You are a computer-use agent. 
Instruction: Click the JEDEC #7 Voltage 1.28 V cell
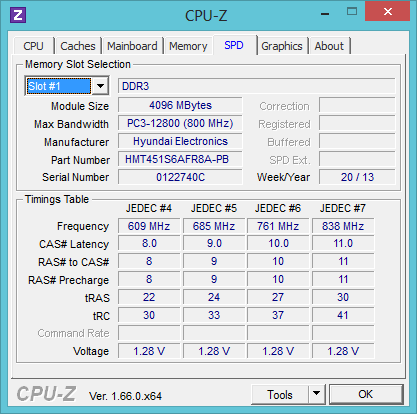pos(343,351)
